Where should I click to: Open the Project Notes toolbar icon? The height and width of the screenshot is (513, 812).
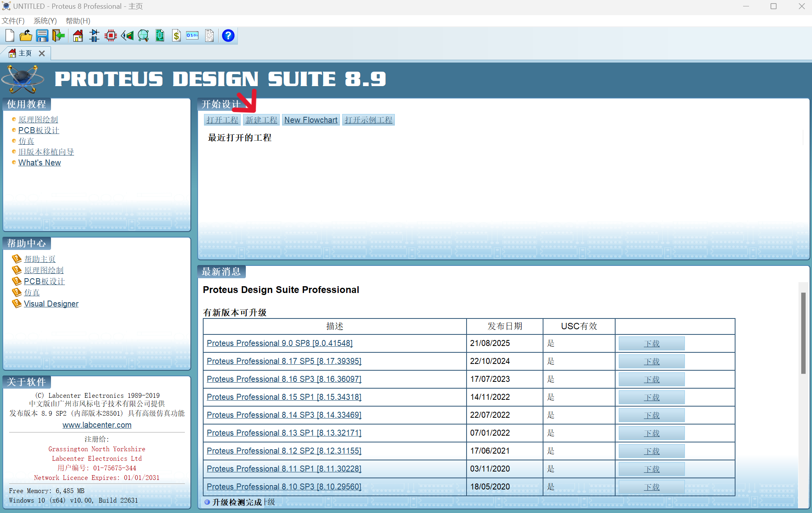(209, 36)
